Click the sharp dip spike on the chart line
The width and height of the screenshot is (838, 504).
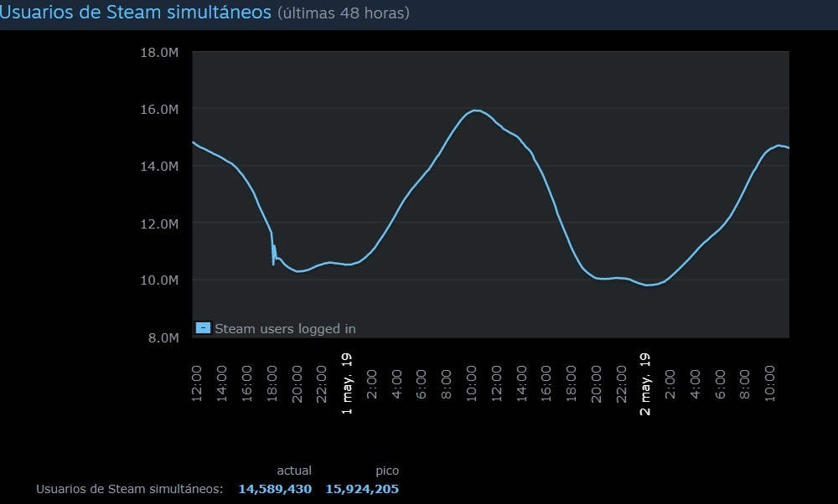pyautogui.click(x=274, y=264)
